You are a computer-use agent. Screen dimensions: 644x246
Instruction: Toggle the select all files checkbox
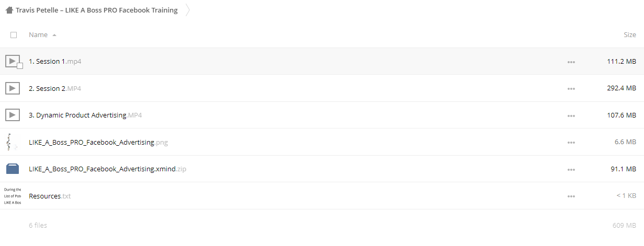click(x=14, y=35)
